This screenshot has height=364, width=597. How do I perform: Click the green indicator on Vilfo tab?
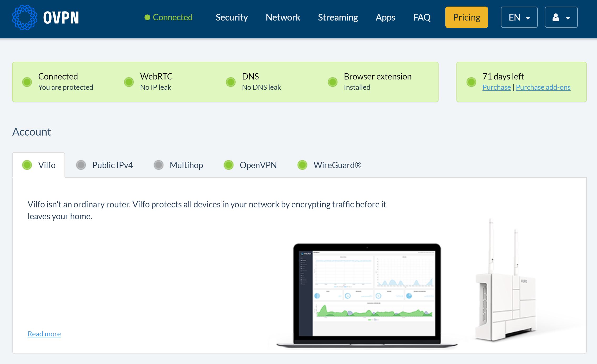[x=27, y=165]
